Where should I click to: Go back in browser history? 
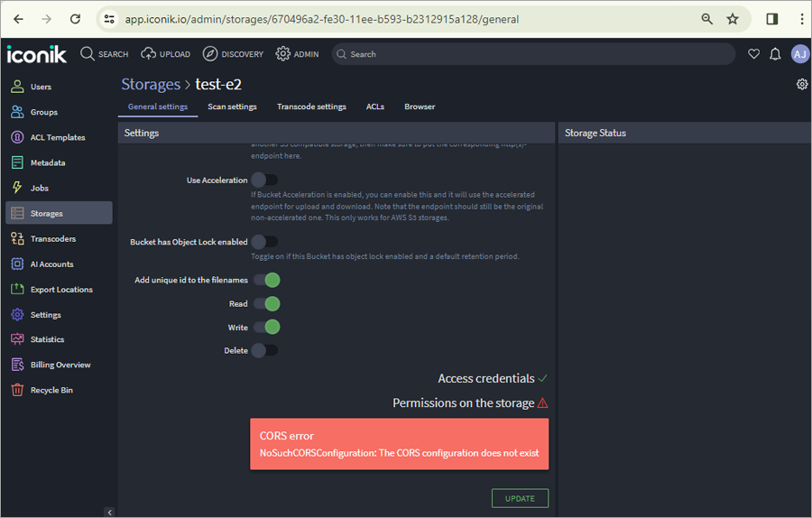[x=19, y=19]
